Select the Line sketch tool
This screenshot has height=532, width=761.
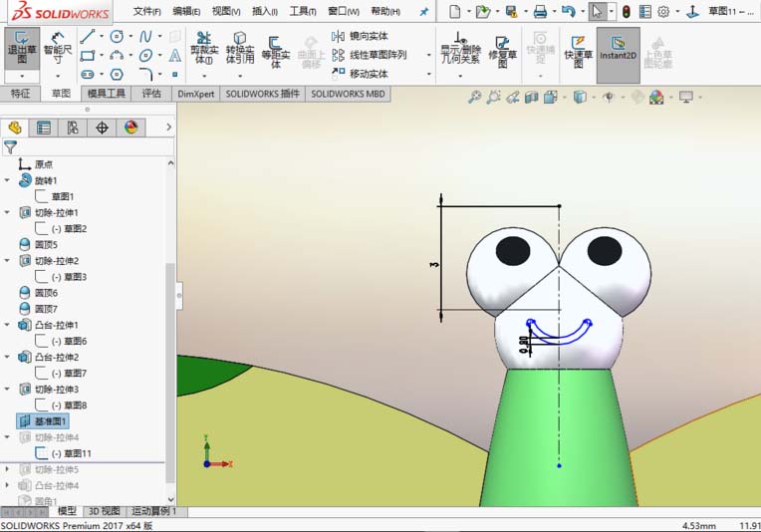click(x=88, y=36)
